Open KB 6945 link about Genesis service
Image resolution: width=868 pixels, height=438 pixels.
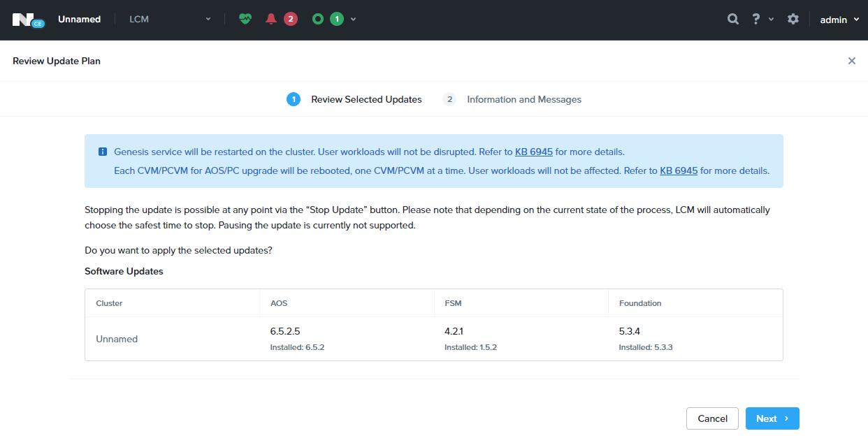pos(534,152)
